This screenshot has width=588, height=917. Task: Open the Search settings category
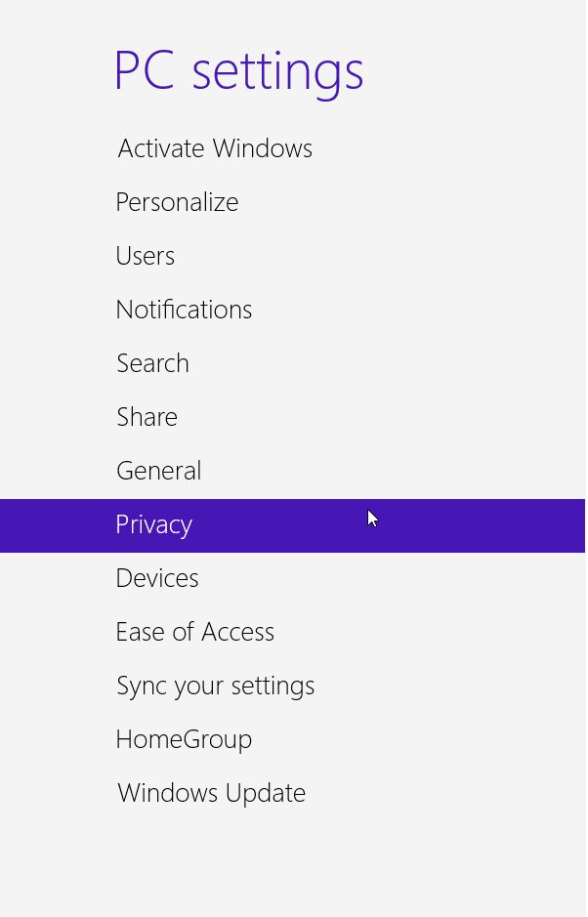[x=152, y=363]
